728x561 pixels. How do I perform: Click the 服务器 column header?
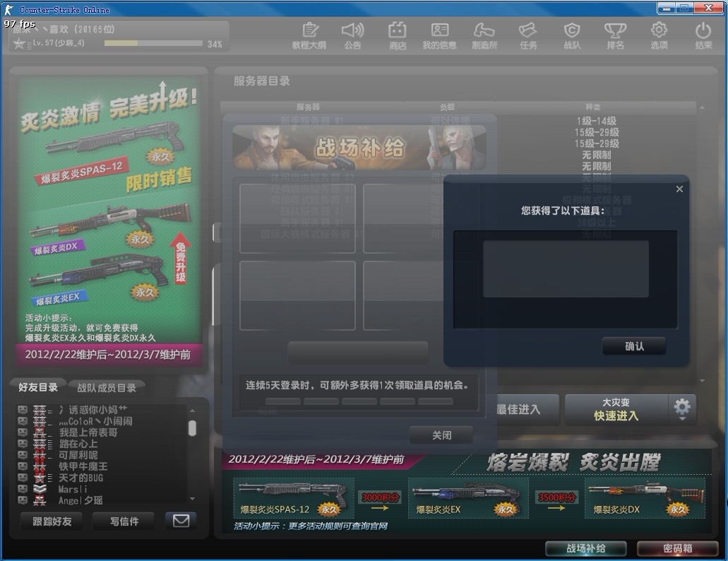309,107
